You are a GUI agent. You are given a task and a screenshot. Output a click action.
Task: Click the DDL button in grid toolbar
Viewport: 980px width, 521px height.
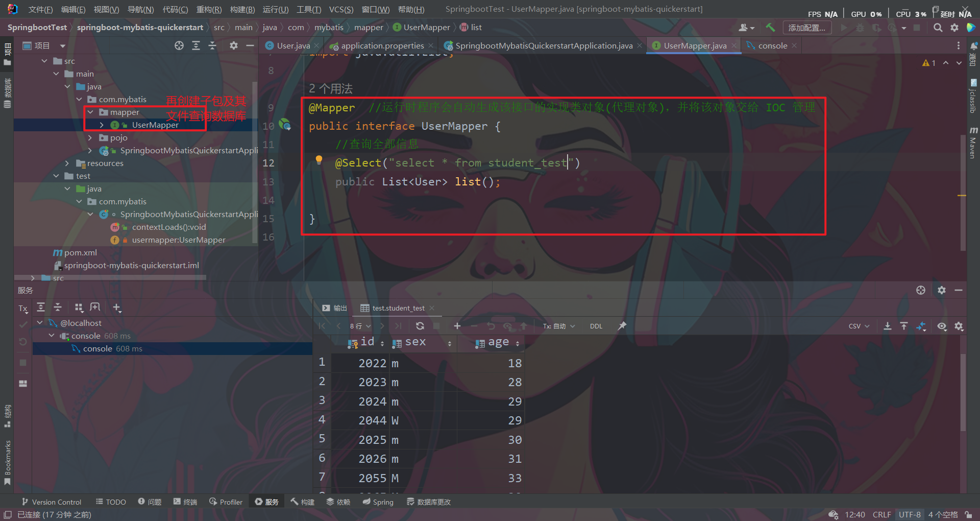coord(596,326)
